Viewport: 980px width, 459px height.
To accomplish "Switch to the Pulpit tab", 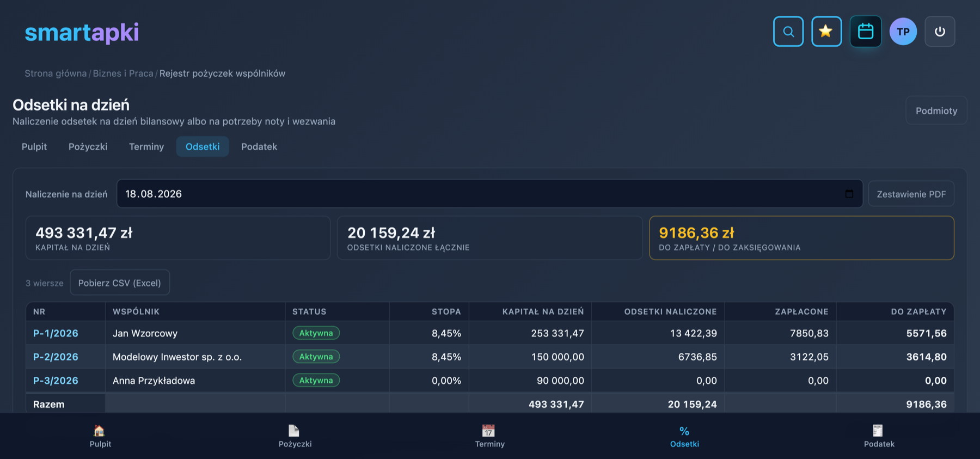I will (34, 146).
